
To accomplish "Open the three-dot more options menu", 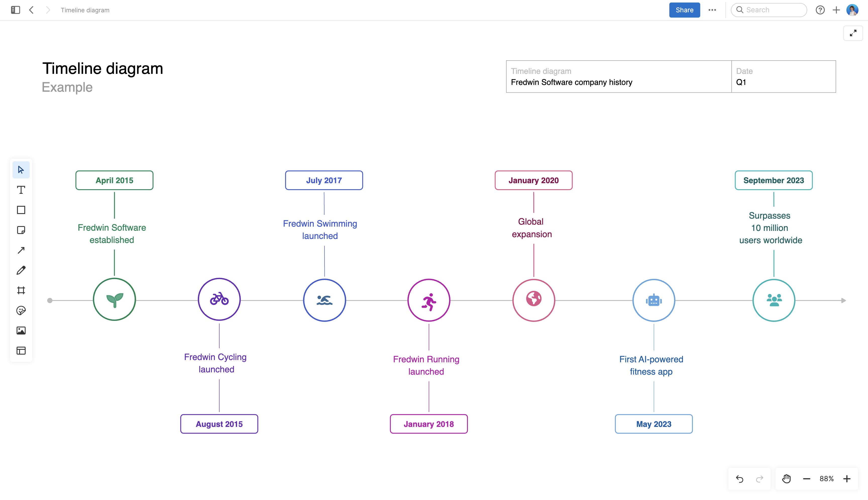I will [712, 10].
